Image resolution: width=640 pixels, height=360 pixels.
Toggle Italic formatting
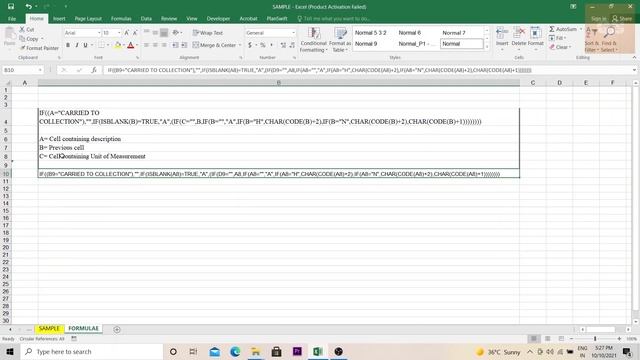(77, 45)
